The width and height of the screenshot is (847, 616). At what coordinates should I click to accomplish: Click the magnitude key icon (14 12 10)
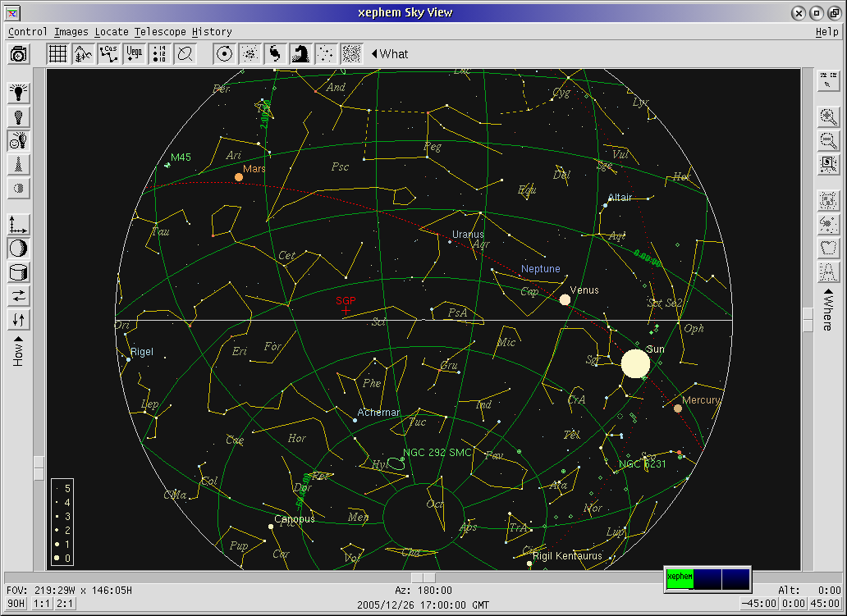point(159,54)
